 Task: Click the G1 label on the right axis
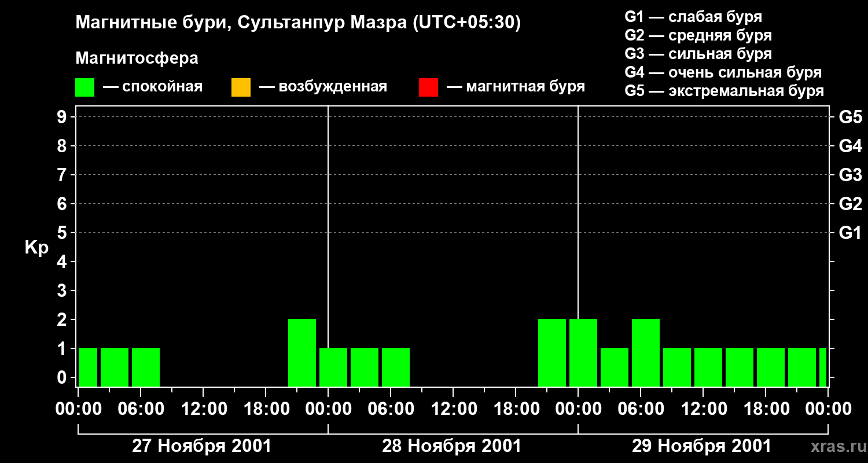click(850, 233)
